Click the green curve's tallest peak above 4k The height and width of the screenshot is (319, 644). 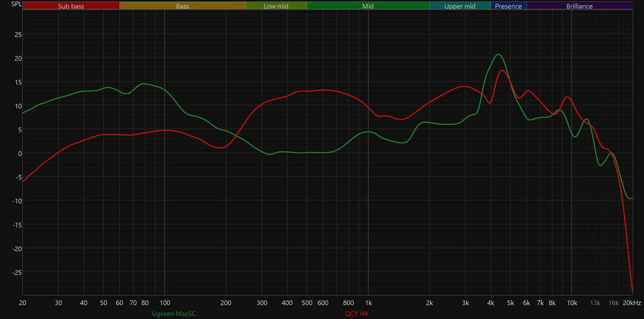point(498,54)
